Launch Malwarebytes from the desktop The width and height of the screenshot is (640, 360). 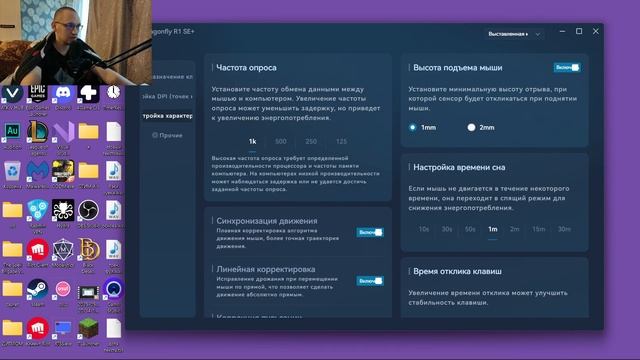pyautogui.click(x=38, y=171)
